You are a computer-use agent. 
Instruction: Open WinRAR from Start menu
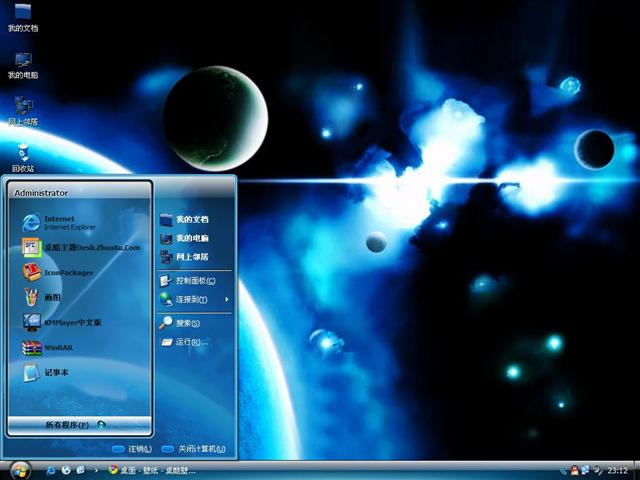coord(80,348)
